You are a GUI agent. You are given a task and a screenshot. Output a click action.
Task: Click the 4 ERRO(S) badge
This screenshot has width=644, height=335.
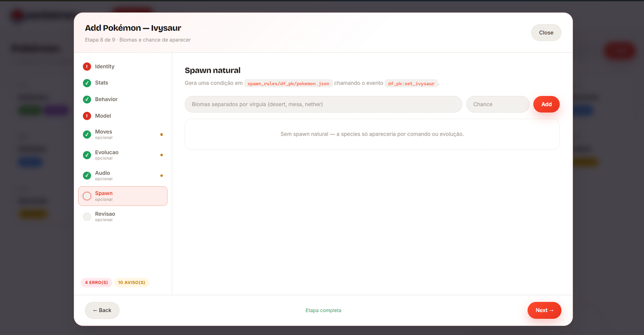pyautogui.click(x=97, y=282)
